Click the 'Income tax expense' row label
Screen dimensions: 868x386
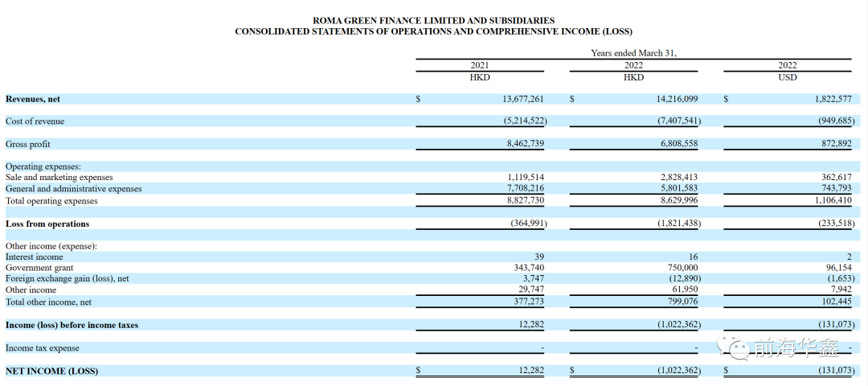point(42,348)
